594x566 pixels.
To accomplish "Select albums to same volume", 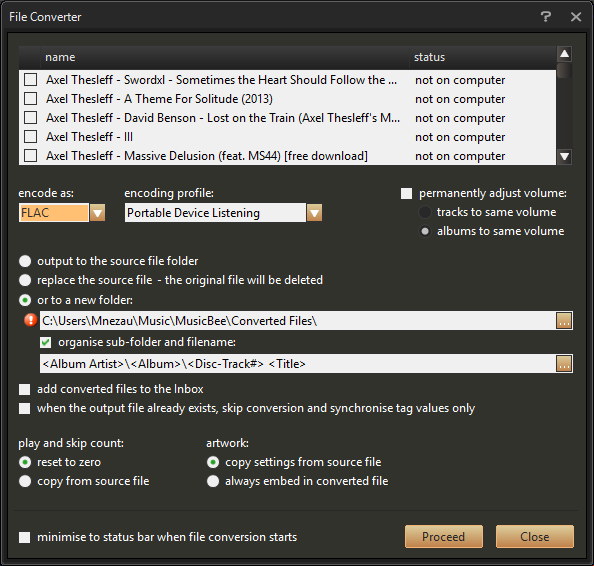I will [x=425, y=231].
